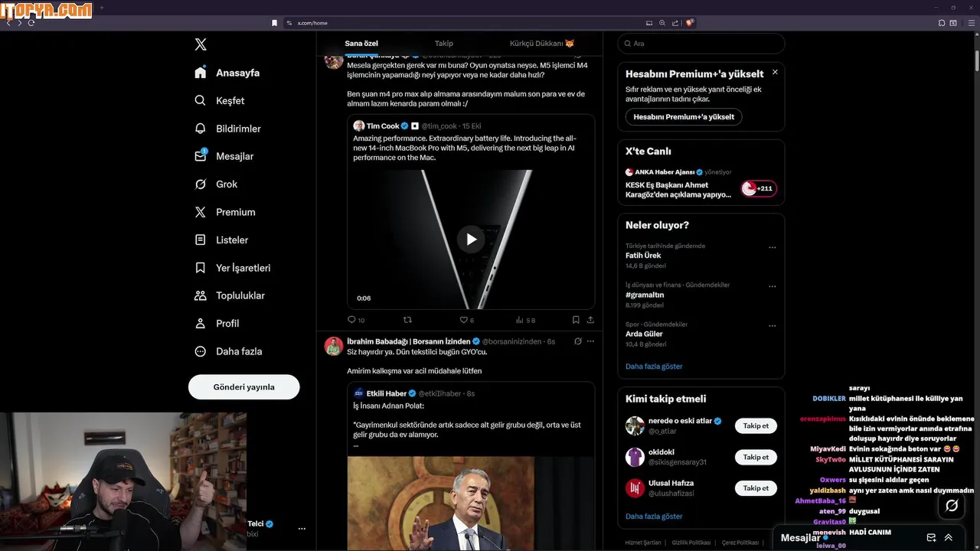Viewport: 980px width, 551px height.
Task: Click Hesabını Premium+'a yükselt button
Action: (684, 117)
